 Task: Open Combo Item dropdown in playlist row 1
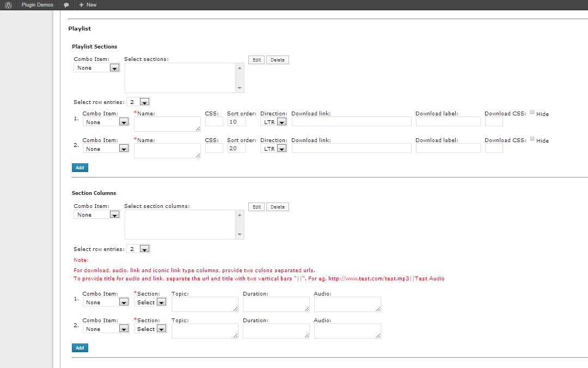(x=106, y=122)
